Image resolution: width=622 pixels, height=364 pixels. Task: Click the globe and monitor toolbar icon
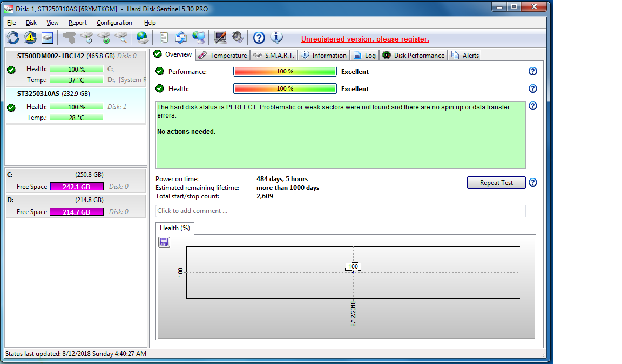tap(198, 38)
